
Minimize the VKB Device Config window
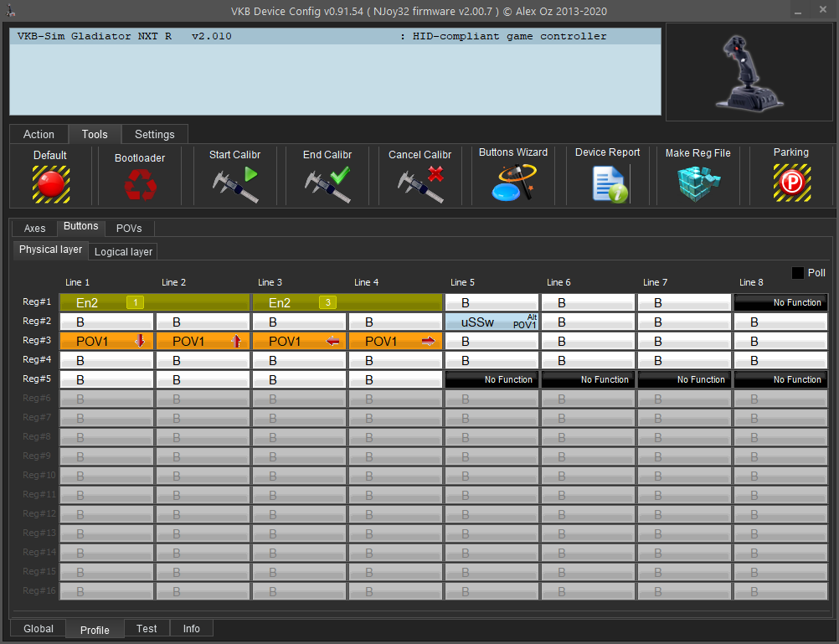798,11
